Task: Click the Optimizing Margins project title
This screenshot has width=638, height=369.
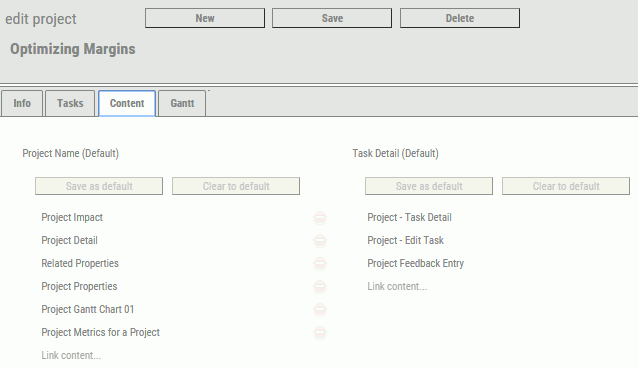Action: (73, 49)
